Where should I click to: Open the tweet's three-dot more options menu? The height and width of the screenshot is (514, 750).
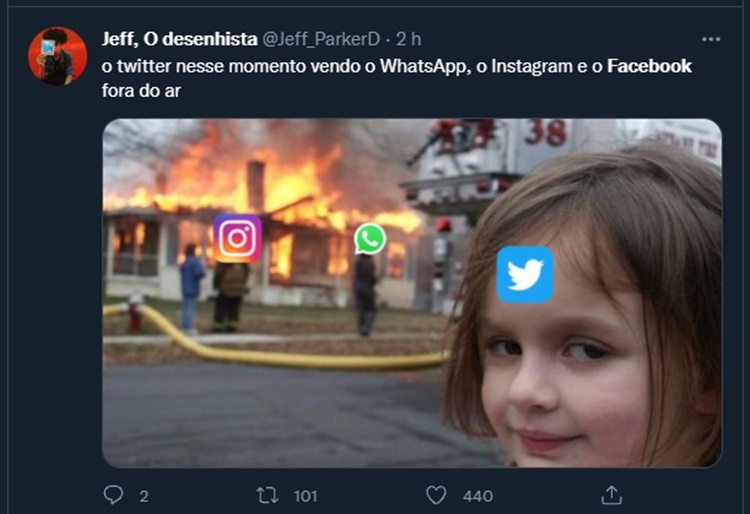pyautogui.click(x=711, y=39)
